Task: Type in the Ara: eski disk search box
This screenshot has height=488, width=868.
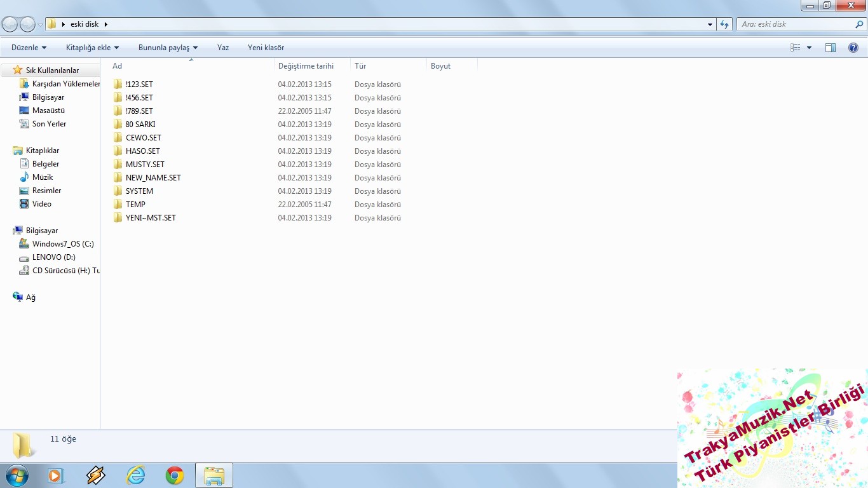Action: [x=794, y=24]
